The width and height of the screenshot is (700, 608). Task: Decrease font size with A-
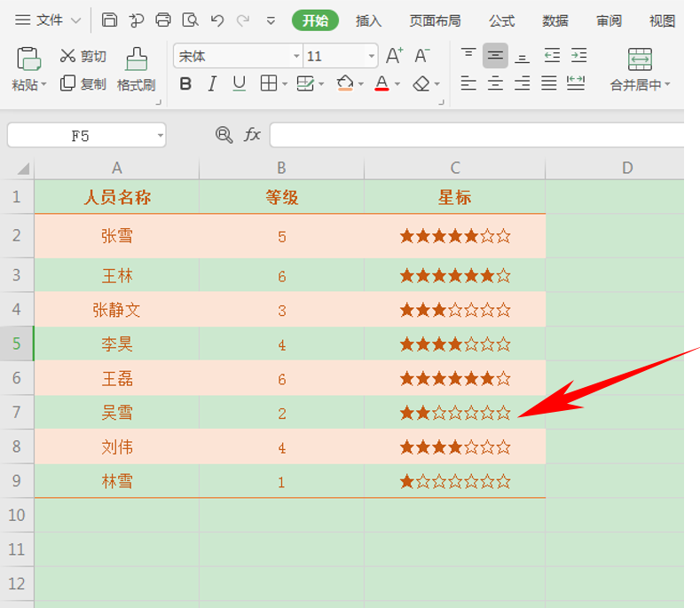click(422, 56)
